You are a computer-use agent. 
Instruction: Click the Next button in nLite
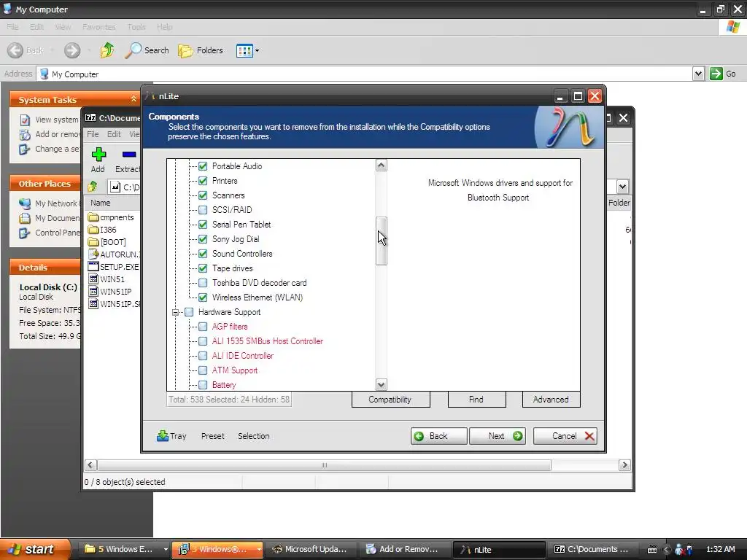tap(498, 436)
